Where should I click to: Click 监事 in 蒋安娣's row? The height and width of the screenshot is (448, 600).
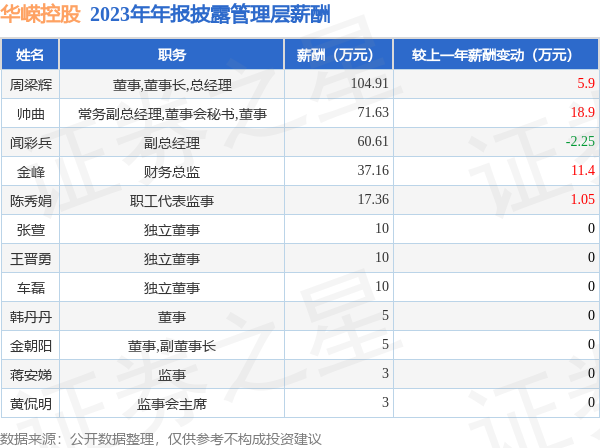click(x=172, y=375)
